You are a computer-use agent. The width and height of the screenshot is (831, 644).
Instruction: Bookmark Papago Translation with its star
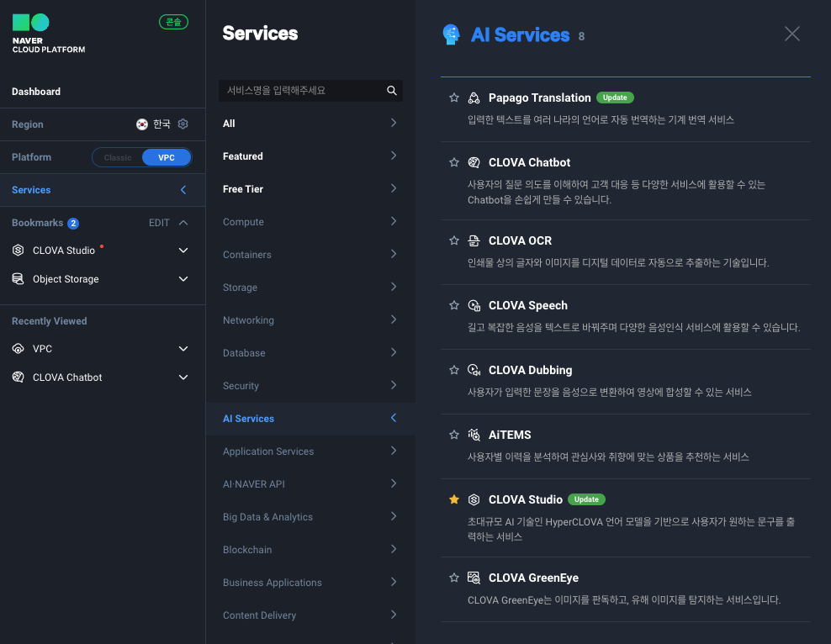(454, 98)
